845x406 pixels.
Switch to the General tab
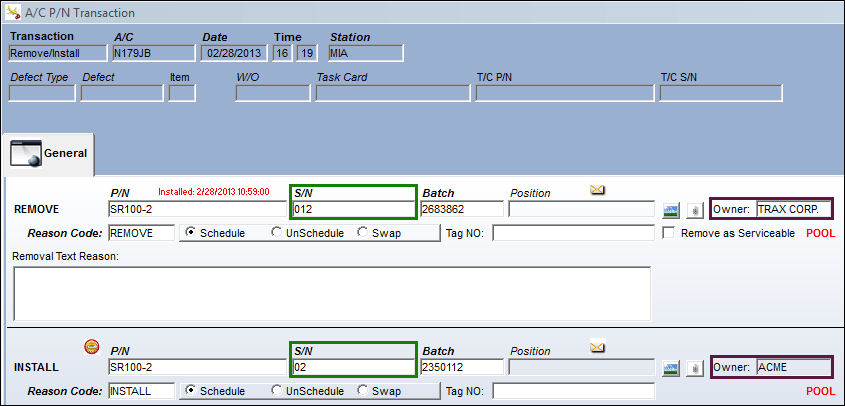pyautogui.click(x=49, y=154)
